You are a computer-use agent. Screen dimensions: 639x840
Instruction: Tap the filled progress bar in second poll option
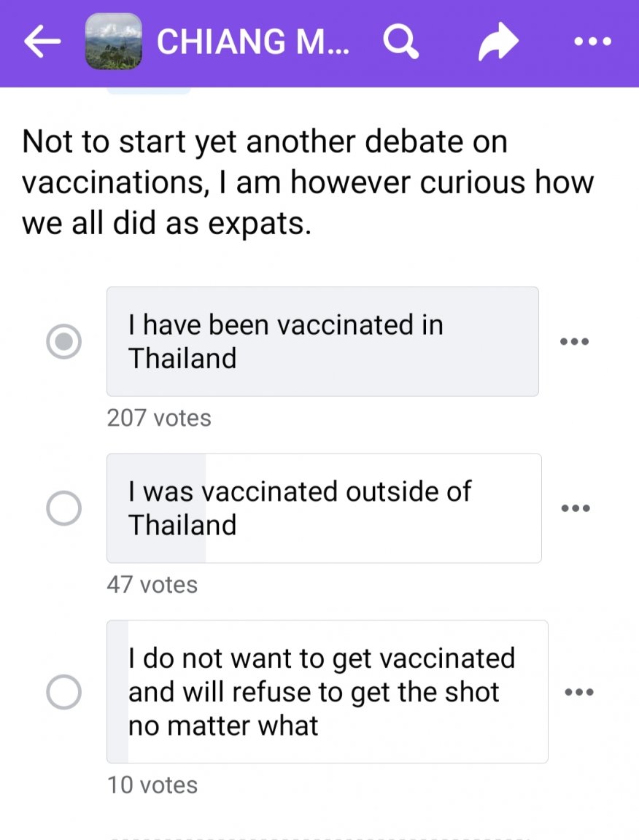157,507
